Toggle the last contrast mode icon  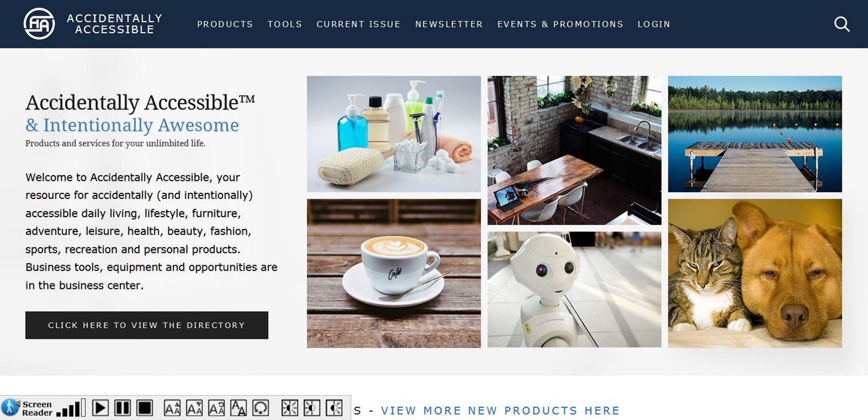pos(334,408)
